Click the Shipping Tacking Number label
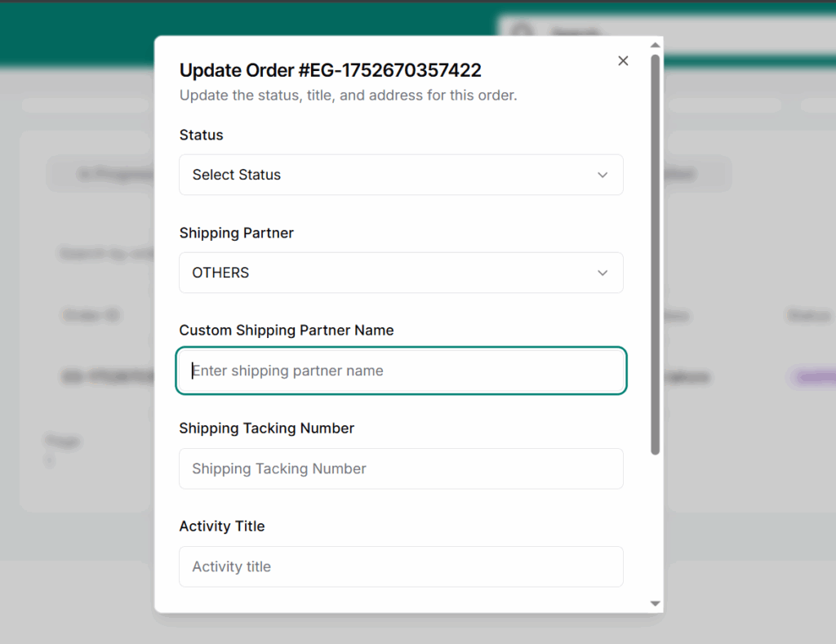This screenshot has height=644, width=836. [266, 429]
